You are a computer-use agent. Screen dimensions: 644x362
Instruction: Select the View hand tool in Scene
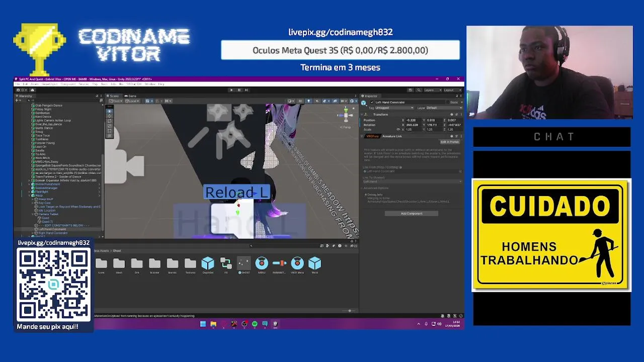[x=109, y=111]
